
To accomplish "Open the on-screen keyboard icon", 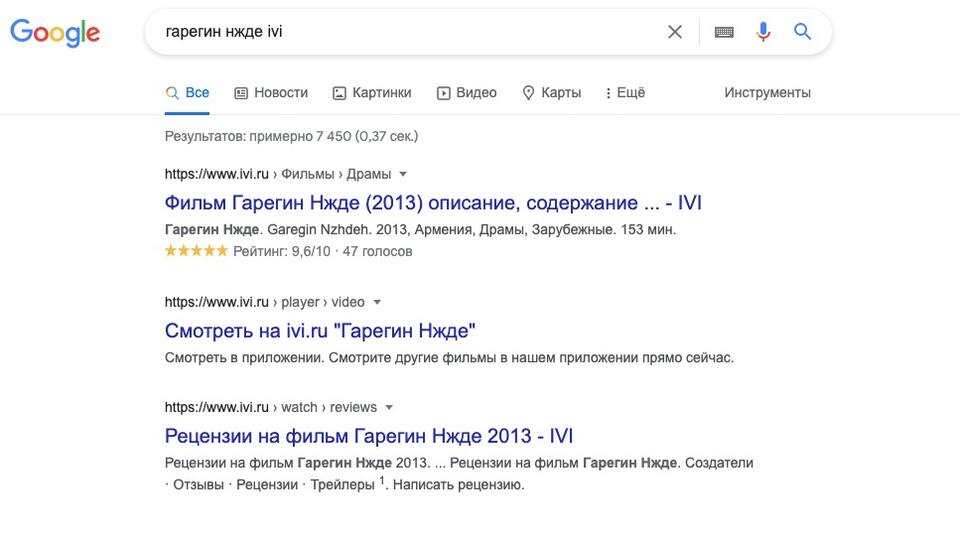I will [x=724, y=32].
